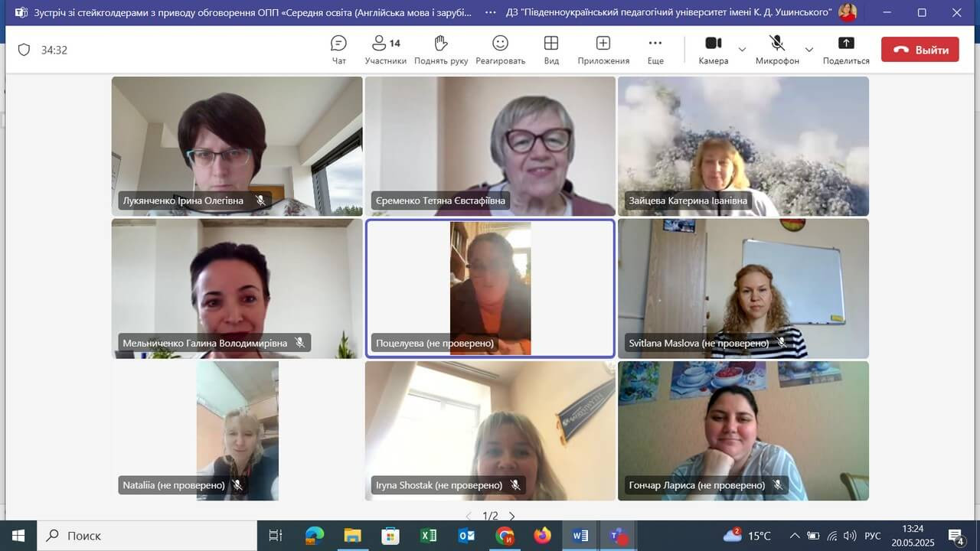
Task: Click name label Мельниченко Галина Володимирівна
Action: (204, 343)
